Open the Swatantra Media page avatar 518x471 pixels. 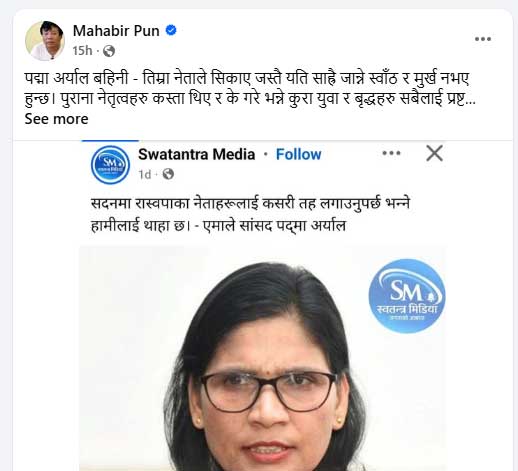pyautogui.click(x=110, y=165)
